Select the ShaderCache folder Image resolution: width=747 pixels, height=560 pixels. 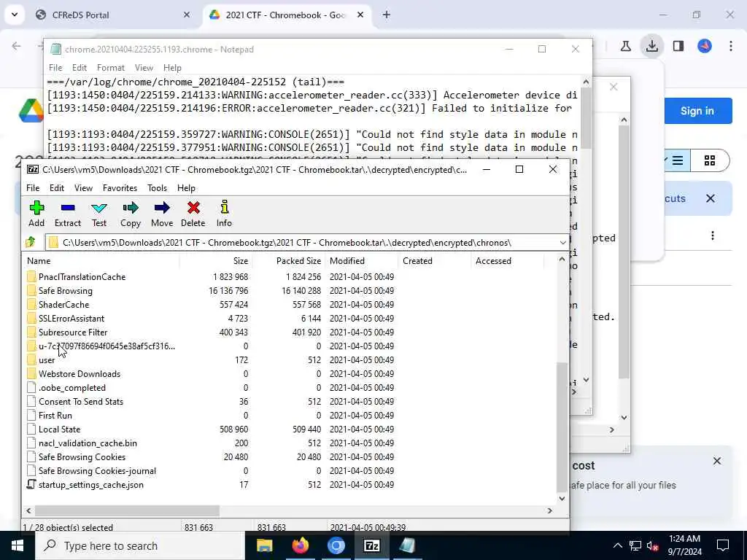point(64,304)
